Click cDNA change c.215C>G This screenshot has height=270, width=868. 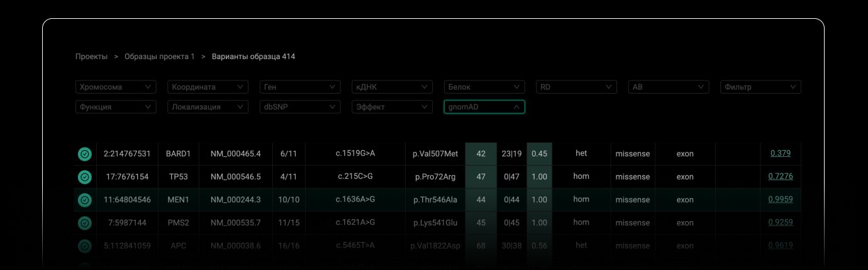(355, 176)
